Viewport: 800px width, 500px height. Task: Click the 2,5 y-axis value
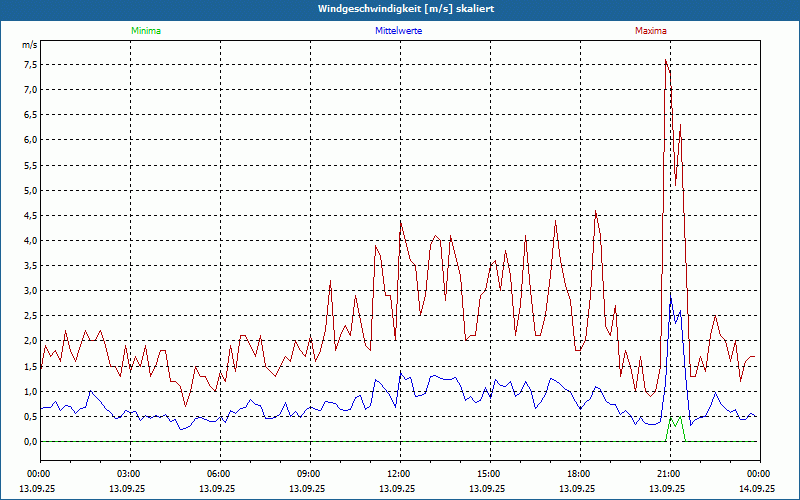point(31,316)
